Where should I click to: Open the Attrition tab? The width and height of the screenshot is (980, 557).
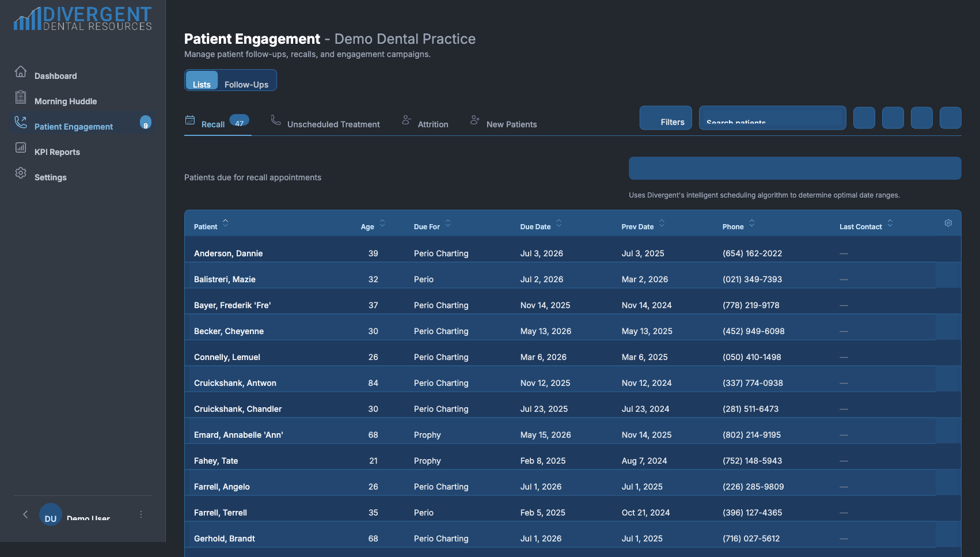(x=425, y=123)
